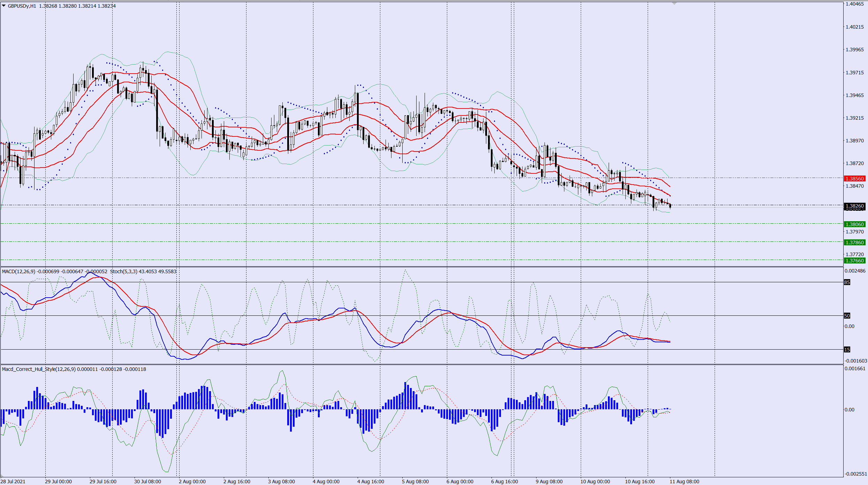Click the 29 Jul 16:00 time label
Viewport: 868px width, 485px height.
point(103,482)
